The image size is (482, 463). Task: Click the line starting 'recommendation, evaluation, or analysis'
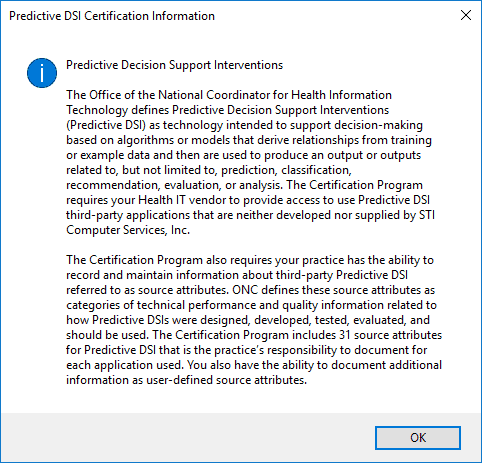tap(244, 185)
